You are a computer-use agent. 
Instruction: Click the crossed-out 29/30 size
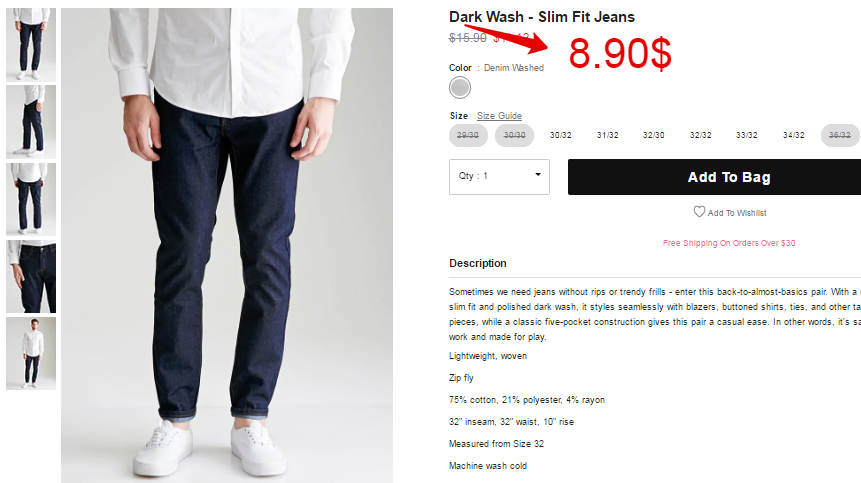point(468,135)
